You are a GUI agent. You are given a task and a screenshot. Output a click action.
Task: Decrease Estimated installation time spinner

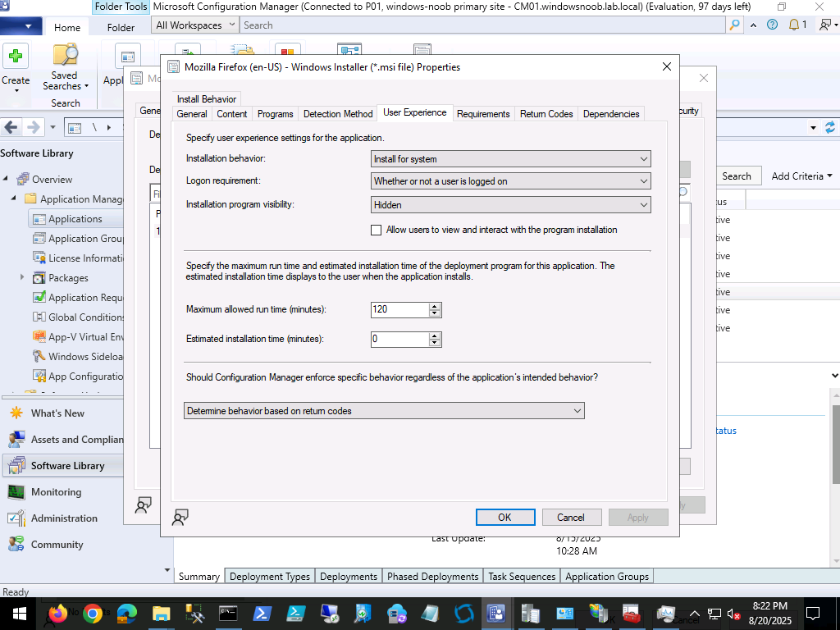tap(435, 342)
